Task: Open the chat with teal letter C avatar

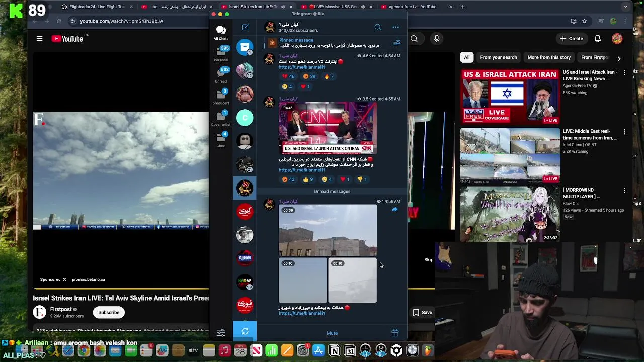Action: (245, 118)
